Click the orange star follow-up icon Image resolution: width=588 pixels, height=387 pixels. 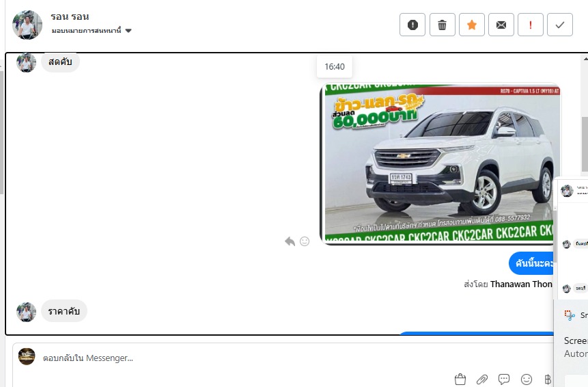472,25
